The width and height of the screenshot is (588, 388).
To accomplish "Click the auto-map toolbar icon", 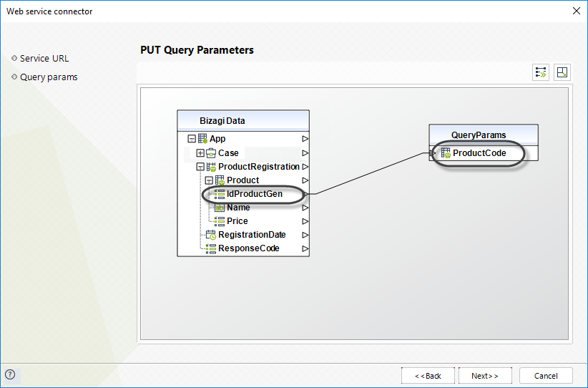I will click(x=541, y=72).
